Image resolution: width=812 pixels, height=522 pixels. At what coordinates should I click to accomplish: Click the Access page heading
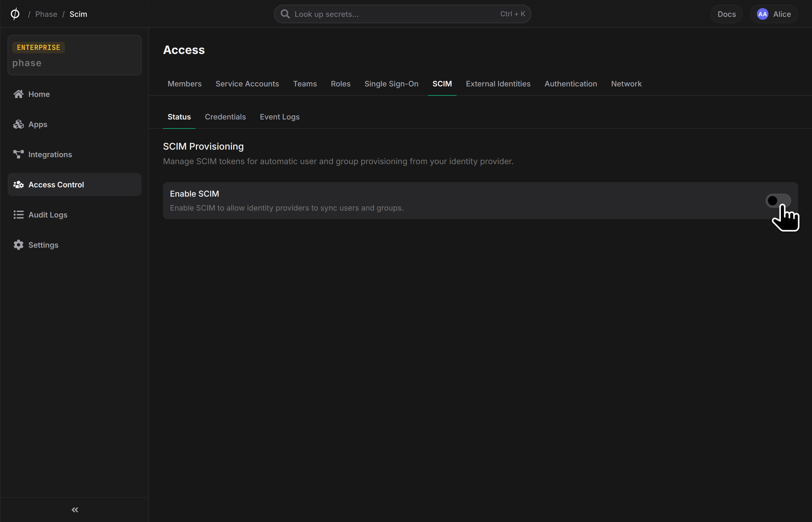[x=184, y=50]
